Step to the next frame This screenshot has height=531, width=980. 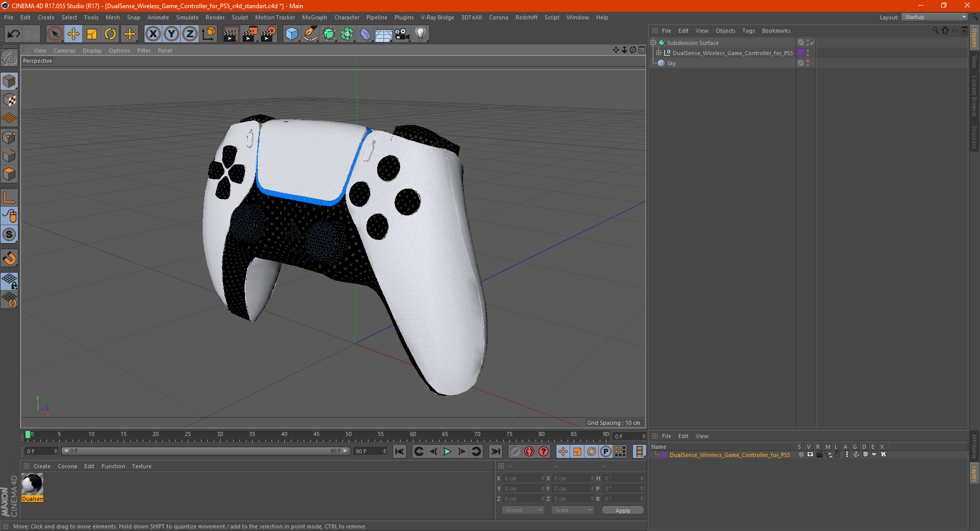point(461,451)
